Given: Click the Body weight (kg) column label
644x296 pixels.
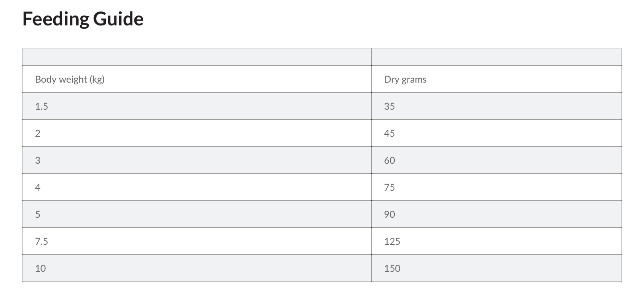Looking at the screenshot, I should pos(70,79).
